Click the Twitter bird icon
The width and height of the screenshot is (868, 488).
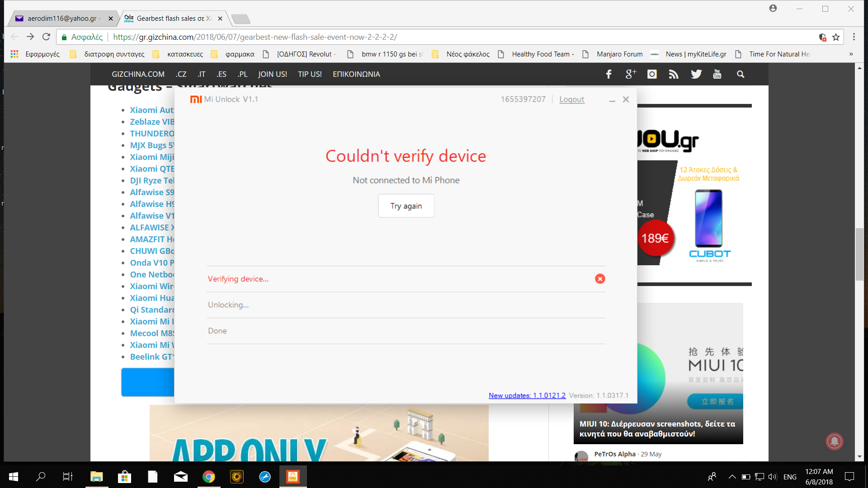pyautogui.click(x=696, y=74)
